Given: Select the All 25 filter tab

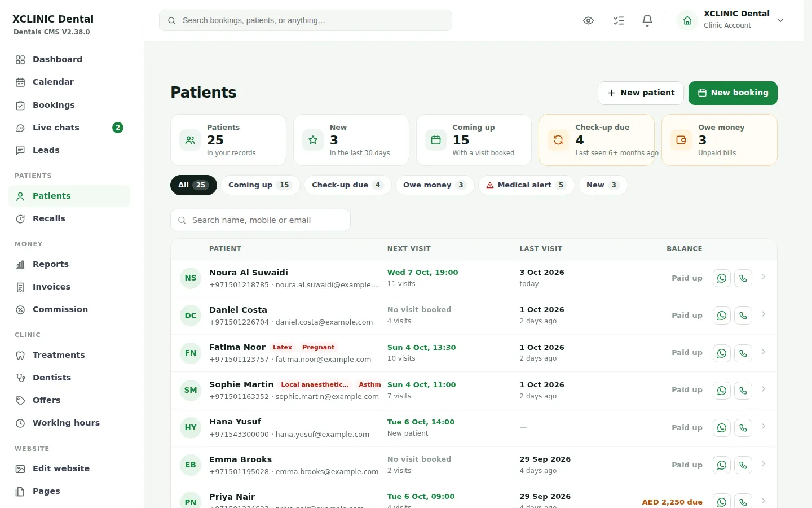Looking at the screenshot, I should pos(193,185).
